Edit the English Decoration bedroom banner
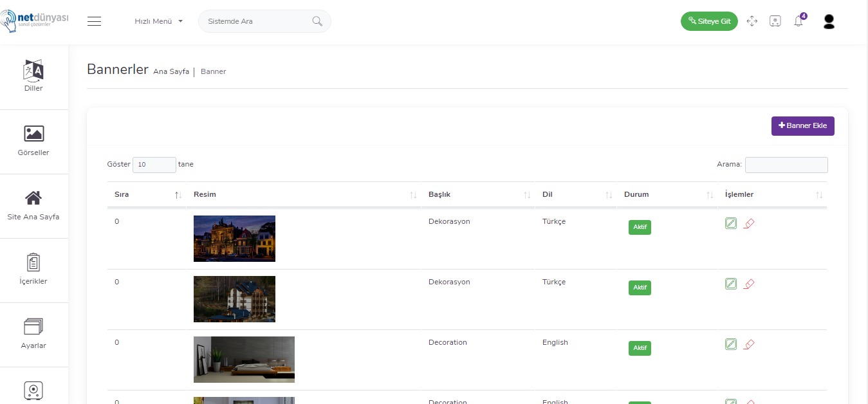This screenshot has width=868, height=404. tap(730, 344)
